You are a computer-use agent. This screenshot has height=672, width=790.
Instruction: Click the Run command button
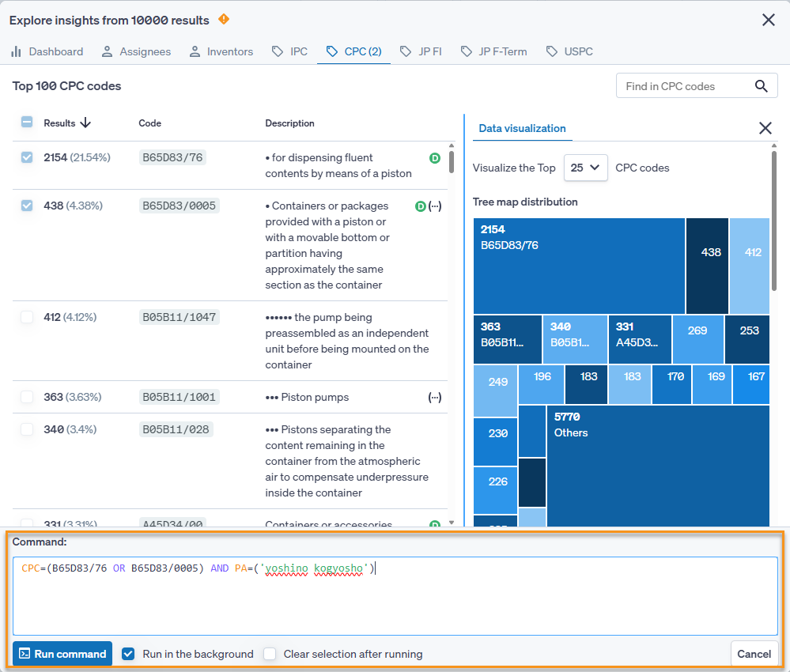click(62, 654)
